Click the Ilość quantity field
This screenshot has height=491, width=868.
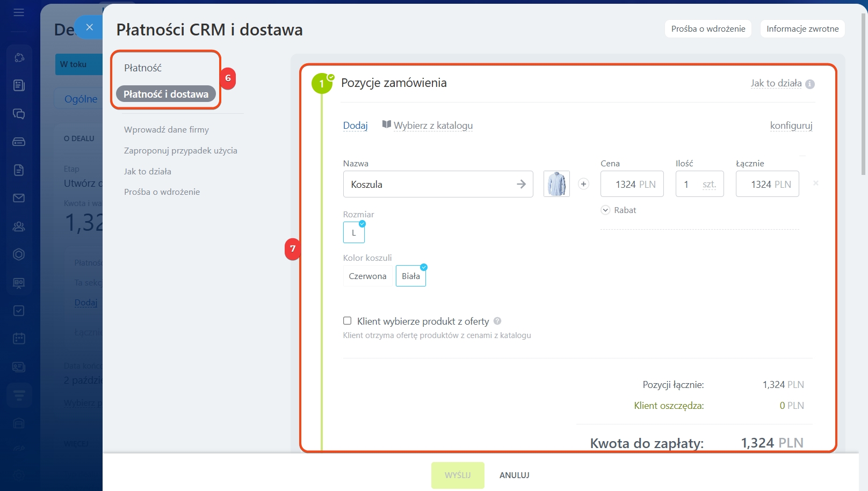700,184
